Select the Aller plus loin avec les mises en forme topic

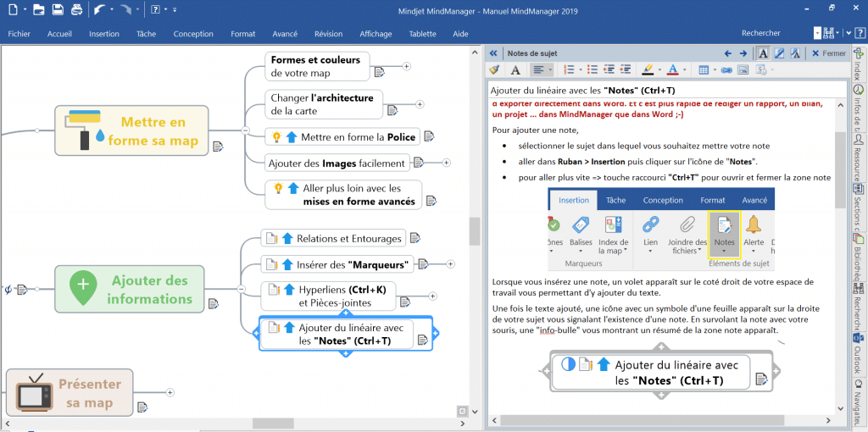pos(344,195)
